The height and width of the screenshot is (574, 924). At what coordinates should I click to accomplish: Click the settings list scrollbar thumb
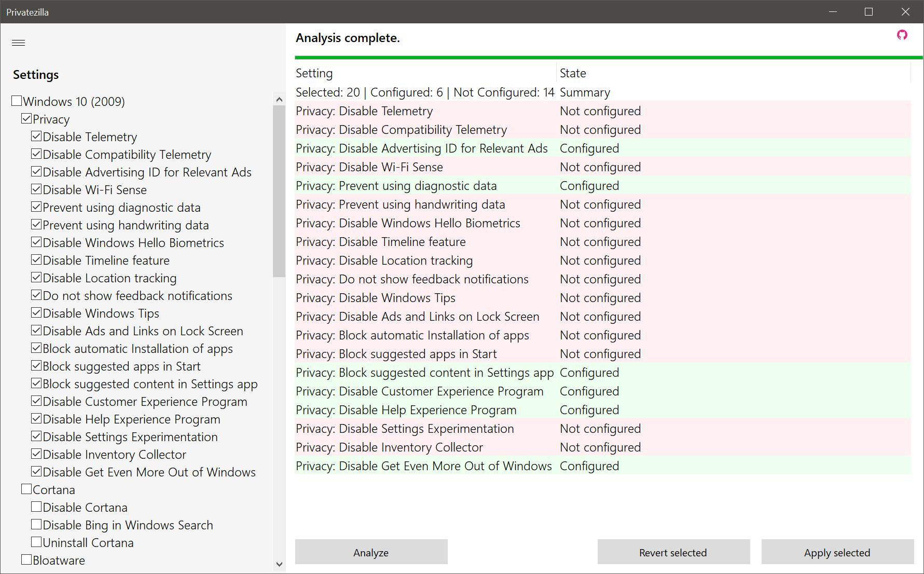coord(279,191)
